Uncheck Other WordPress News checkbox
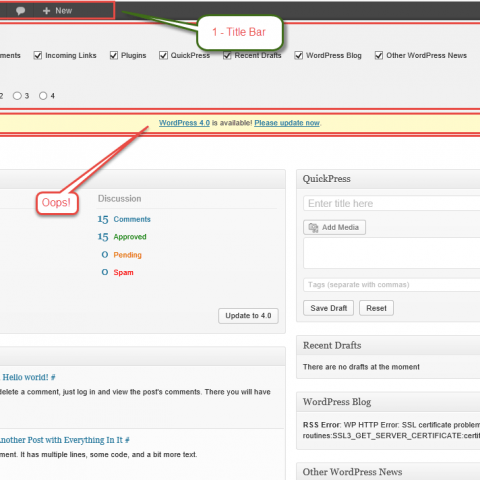 coord(379,55)
